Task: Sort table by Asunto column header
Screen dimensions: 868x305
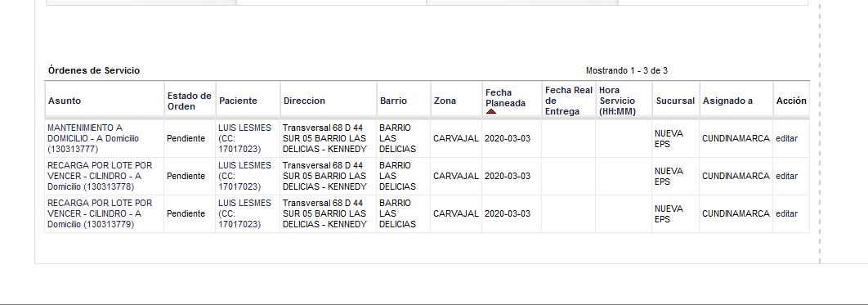Action: tap(65, 101)
